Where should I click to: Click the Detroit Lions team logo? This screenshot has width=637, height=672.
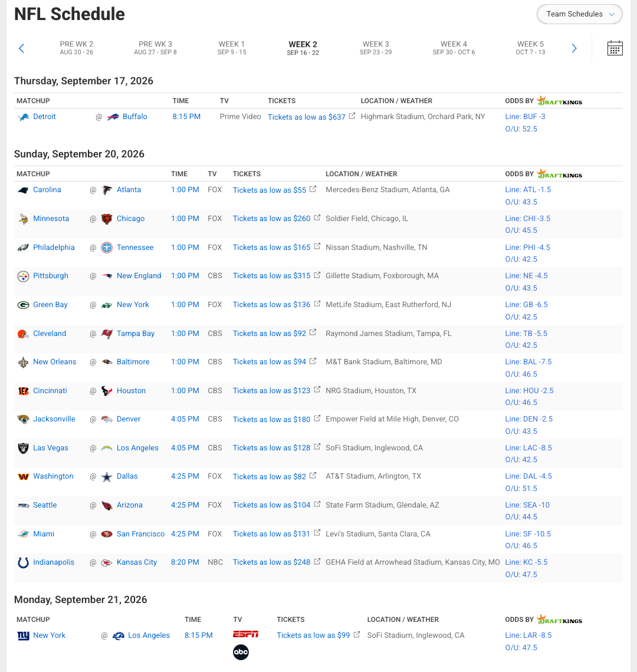tap(23, 117)
